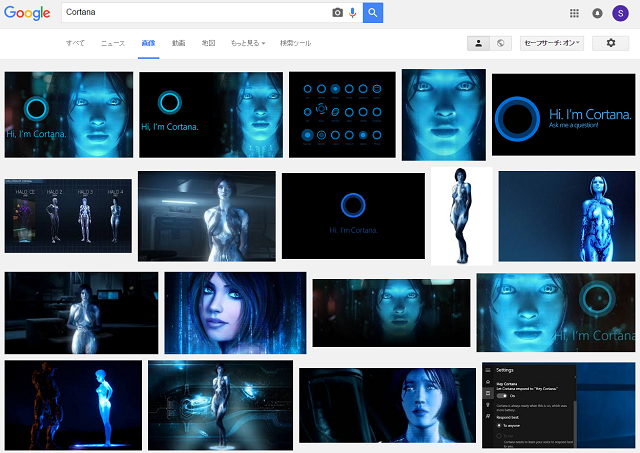This screenshot has width=640, height=453.
Task: Open stylized Cortana portrait with teal eyes
Action: coord(235,313)
